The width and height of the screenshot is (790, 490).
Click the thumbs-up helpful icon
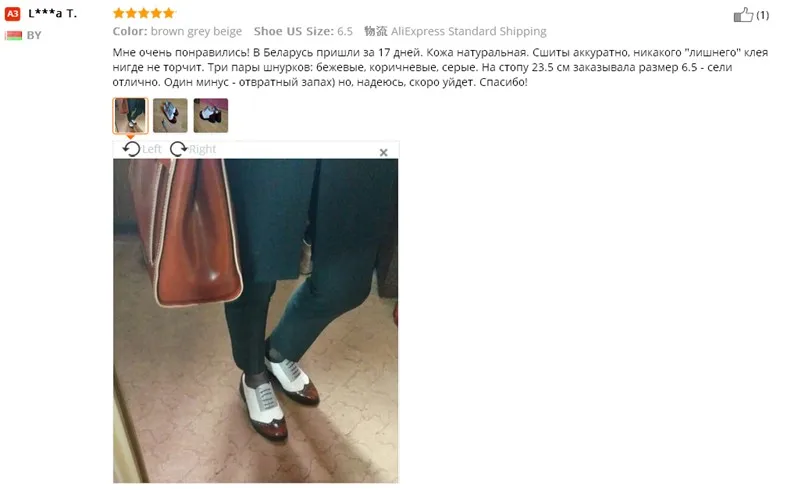[x=743, y=15]
